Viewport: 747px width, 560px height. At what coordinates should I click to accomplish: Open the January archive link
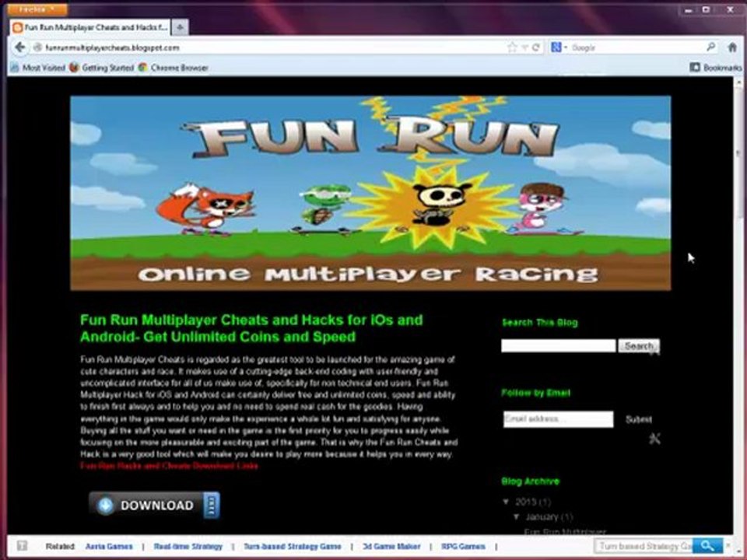point(542,516)
